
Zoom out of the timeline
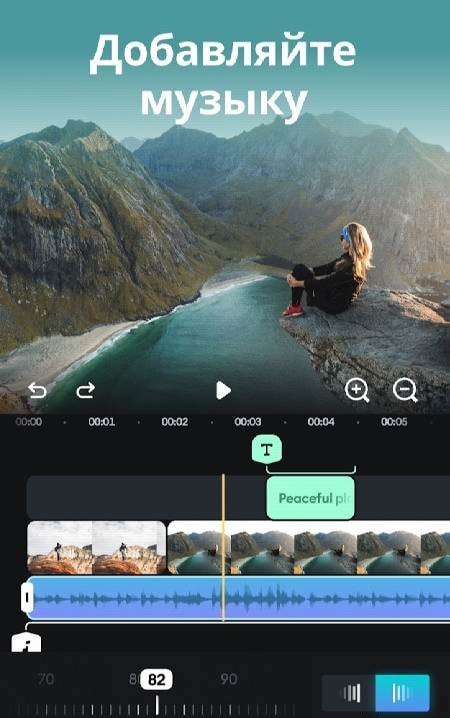pos(405,391)
